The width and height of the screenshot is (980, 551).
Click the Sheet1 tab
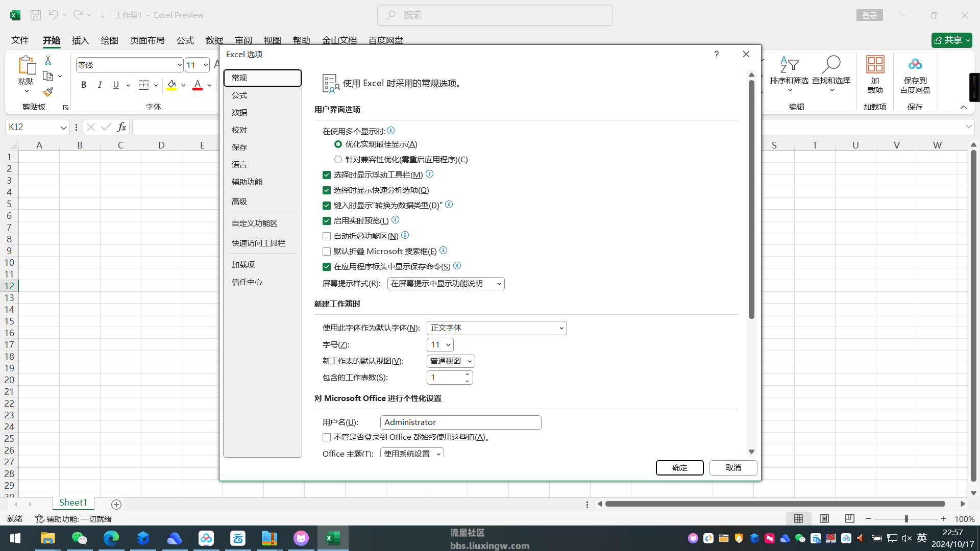coord(73,503)
